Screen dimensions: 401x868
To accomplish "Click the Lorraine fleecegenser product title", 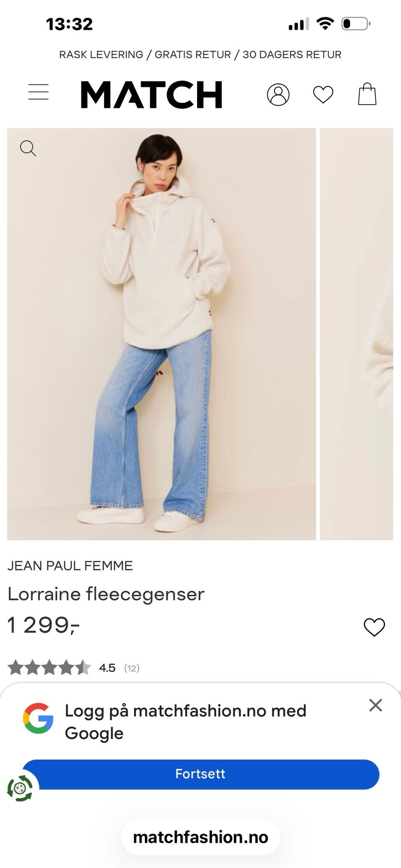I will 106,594.
